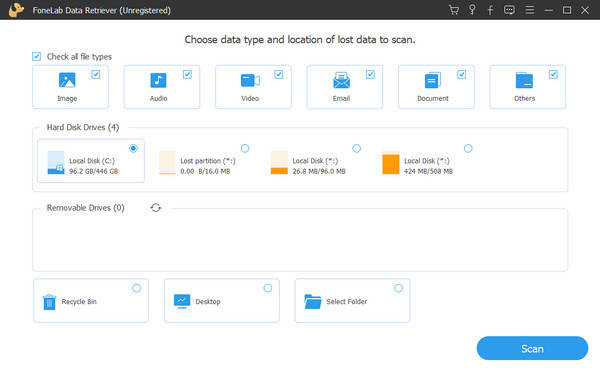Click the 96.2 GB/446 GB size text
The image size is (600, 375).
94,171
